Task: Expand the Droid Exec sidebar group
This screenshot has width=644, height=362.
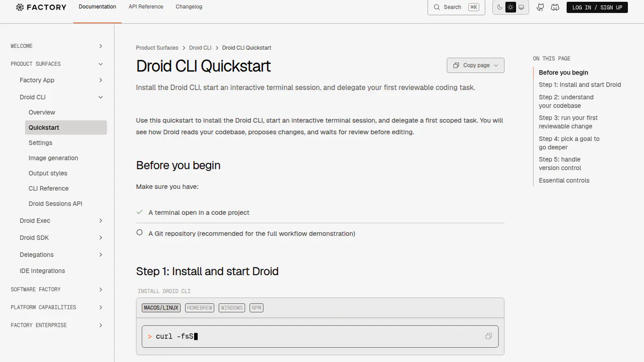Action: (62, 221)
